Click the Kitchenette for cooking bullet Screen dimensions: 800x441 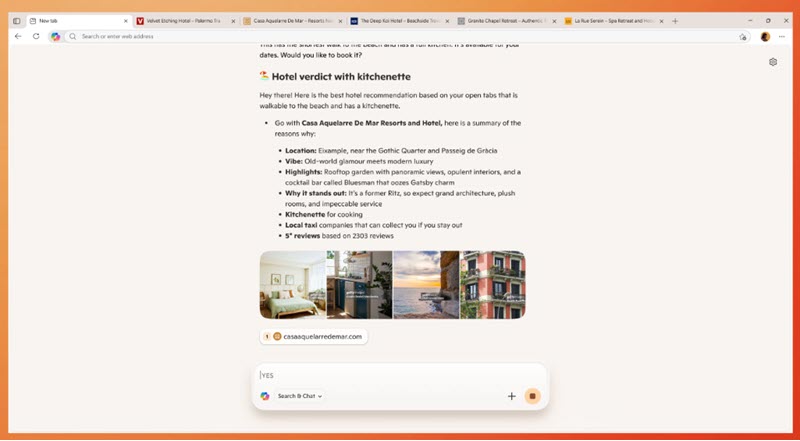pos(324,214)
